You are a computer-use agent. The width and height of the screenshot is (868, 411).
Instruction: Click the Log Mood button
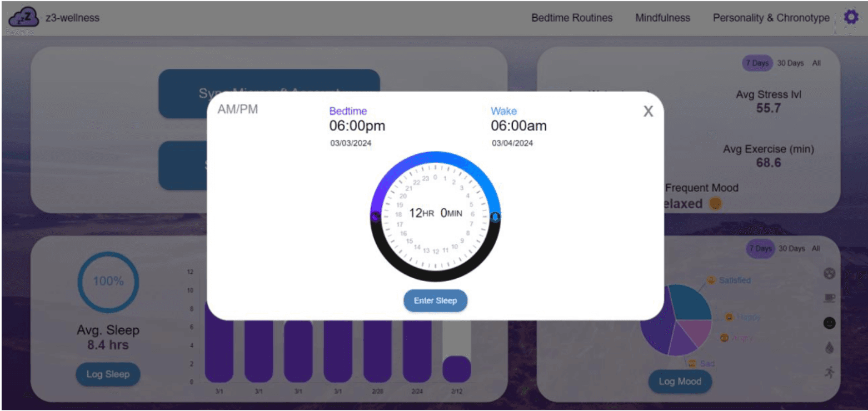click(680, 382)
